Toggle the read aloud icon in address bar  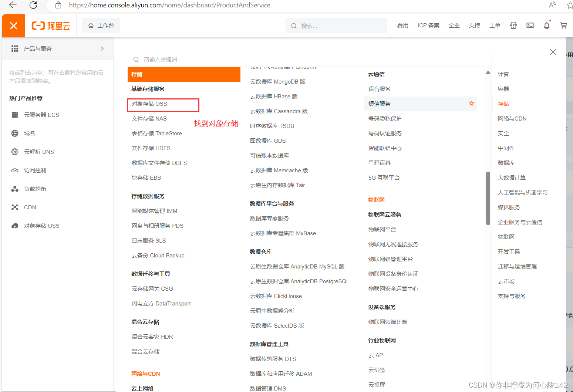pyautogui.click(x=552, y=5)
